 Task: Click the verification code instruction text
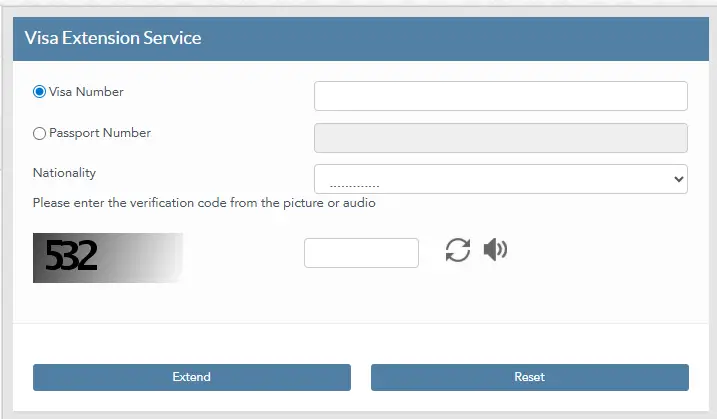[204, 203]
